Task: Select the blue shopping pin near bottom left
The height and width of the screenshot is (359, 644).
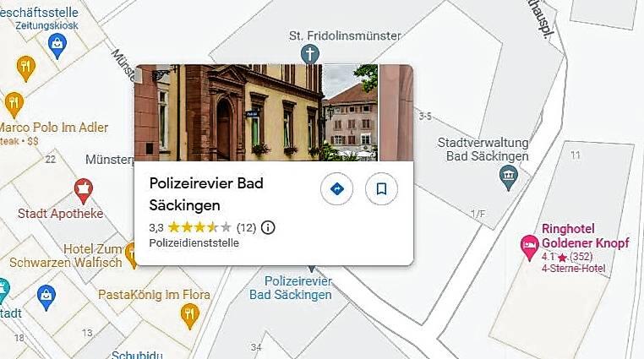Action: (46, 297)
